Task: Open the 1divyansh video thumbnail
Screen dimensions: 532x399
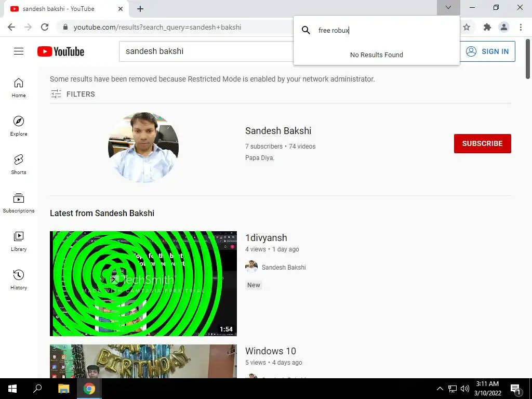Action: (143, 284)
